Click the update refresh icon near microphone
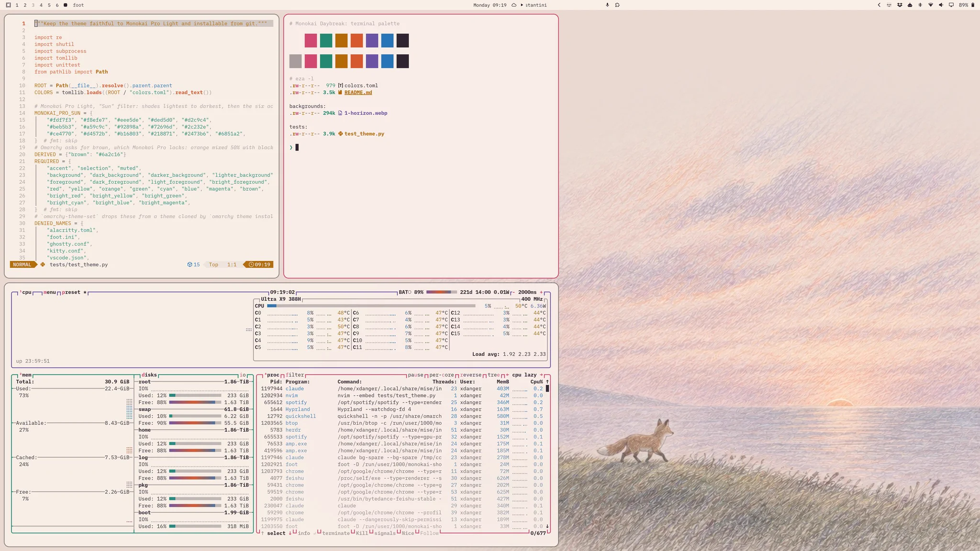The image size is (980, 551). [x=617, y=5]
